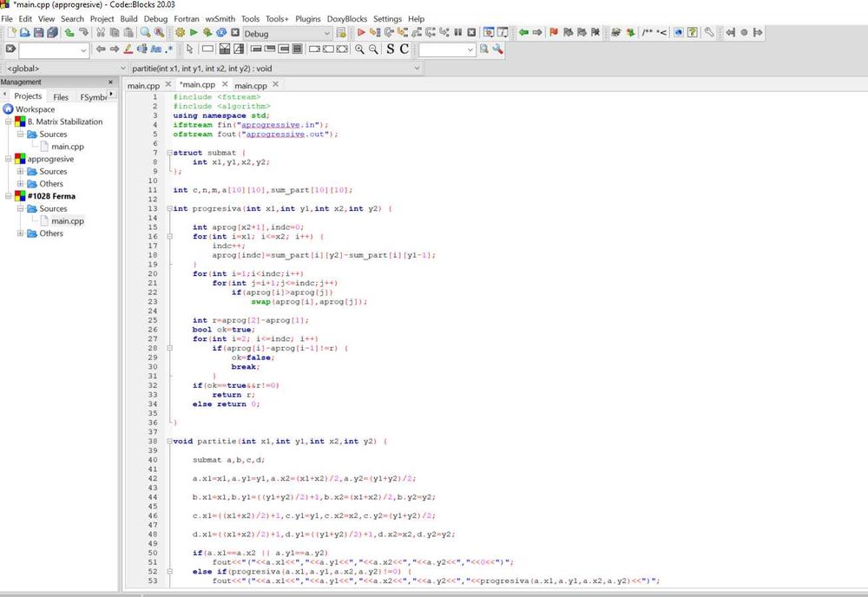Collapse the struct submat code fold
The height and width of the screenshot is (597, 868).
(168, 153)
